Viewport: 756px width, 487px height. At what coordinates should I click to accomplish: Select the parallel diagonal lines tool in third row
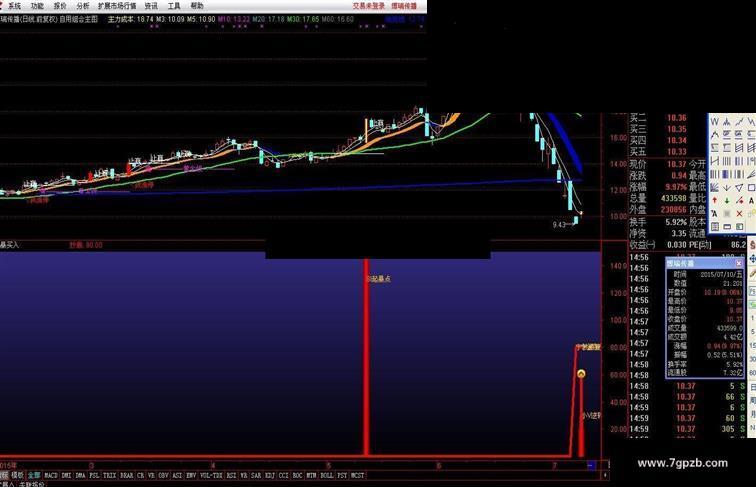point(739,147)
